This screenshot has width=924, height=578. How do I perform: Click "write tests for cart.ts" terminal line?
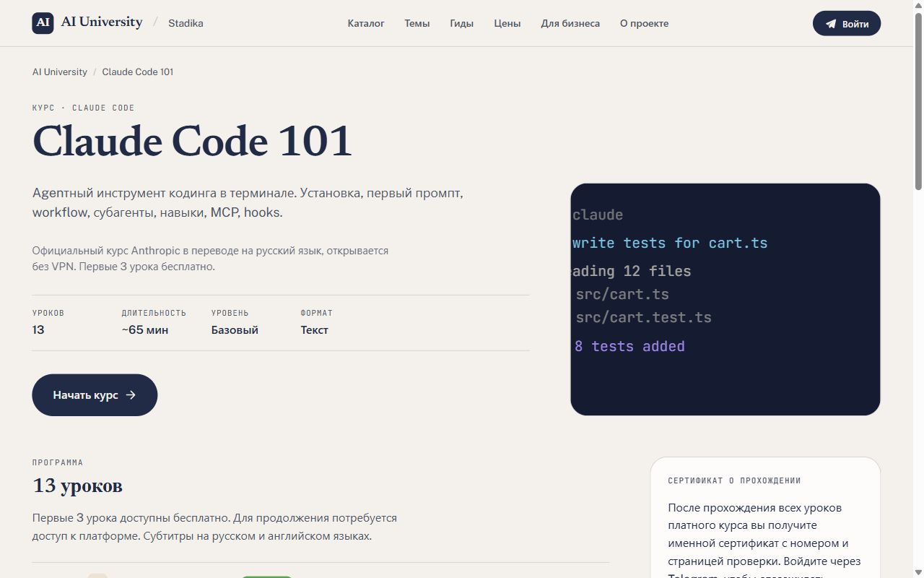(670, 243)
